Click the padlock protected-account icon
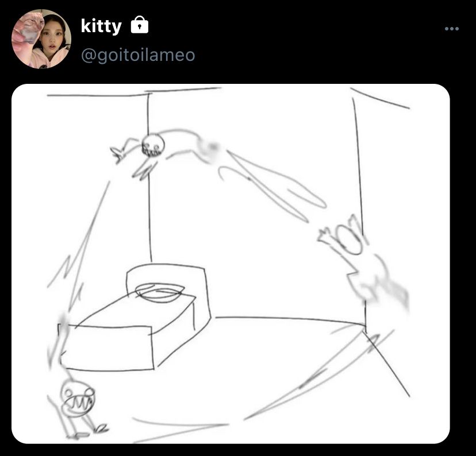The height and width of the screenshot is (456, 476). (x=139, y=25)
